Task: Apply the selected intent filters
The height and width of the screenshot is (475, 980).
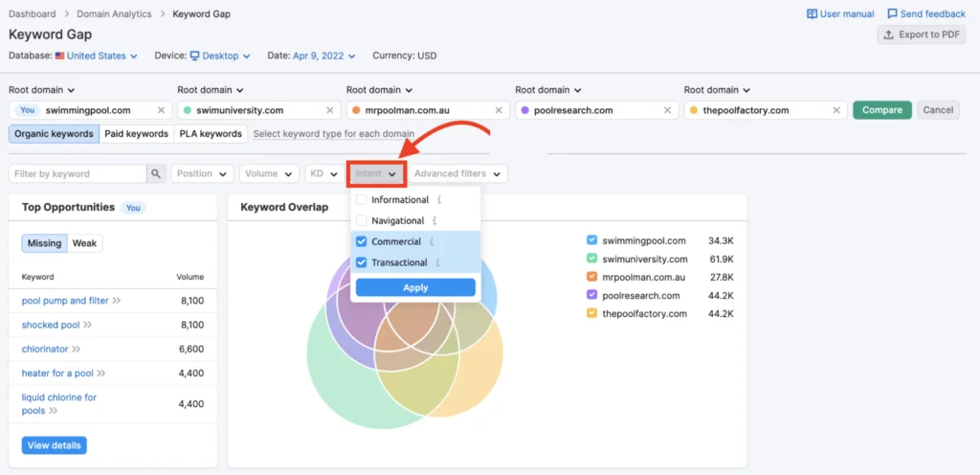Action: (415, 287)
